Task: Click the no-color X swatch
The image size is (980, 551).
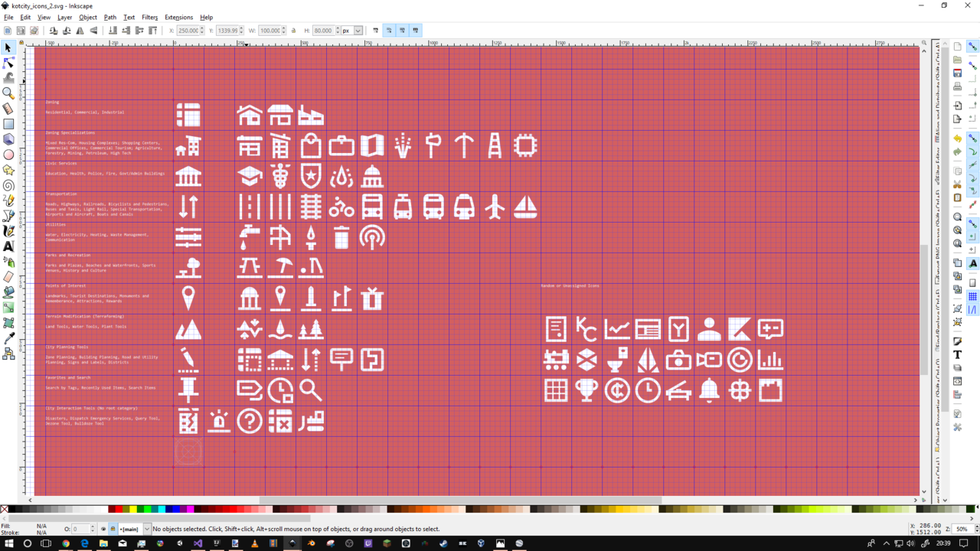Action: pos(5,509)
